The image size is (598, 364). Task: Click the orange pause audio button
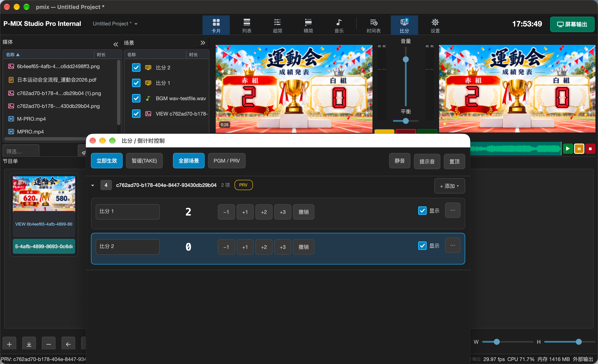(579, 148)
